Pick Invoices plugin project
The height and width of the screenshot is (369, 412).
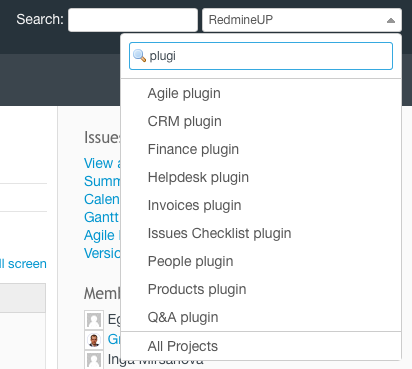pyautogui.click(x=261, y=205)
